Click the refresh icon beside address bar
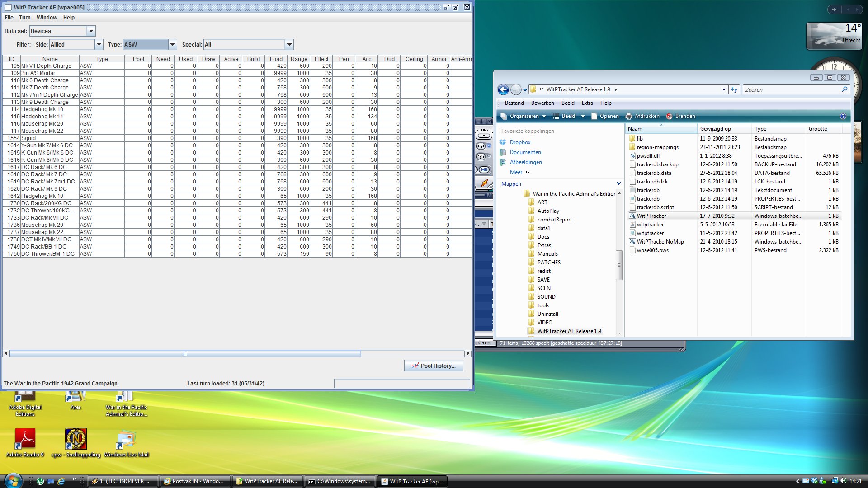Image resolution: width=868 pixels, height=488 pixels. pyautogui.click(x=734, y=89)
